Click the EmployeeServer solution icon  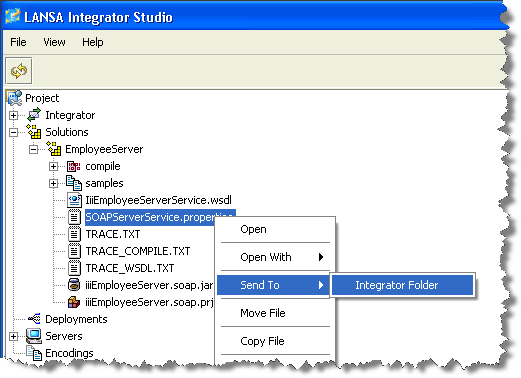pyautogui.click(x=54, y=149)
